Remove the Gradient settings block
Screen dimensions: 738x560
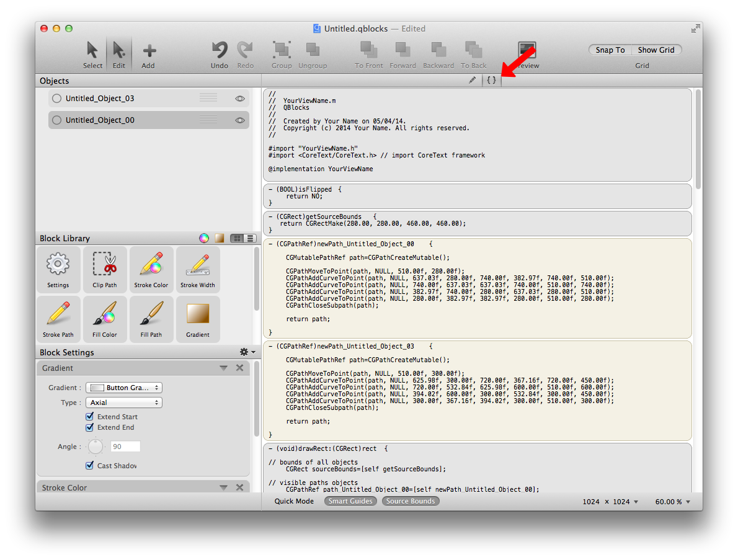click(239, 368)
